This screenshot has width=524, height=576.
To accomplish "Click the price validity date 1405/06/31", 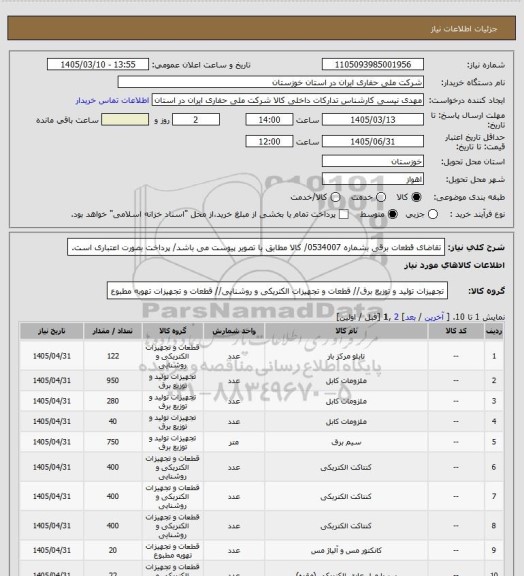I will pyautogui.click(x=373, y=141).
